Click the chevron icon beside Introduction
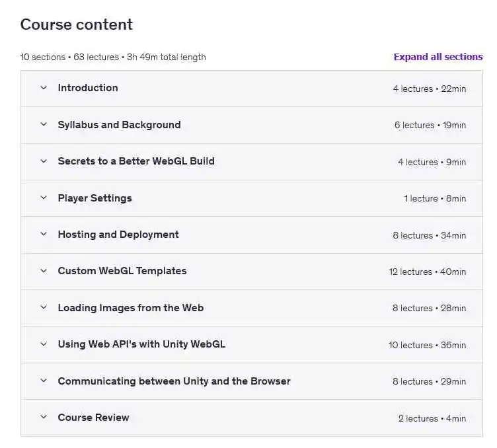Screen dimensions: 497x448 (x=44, y=88)
